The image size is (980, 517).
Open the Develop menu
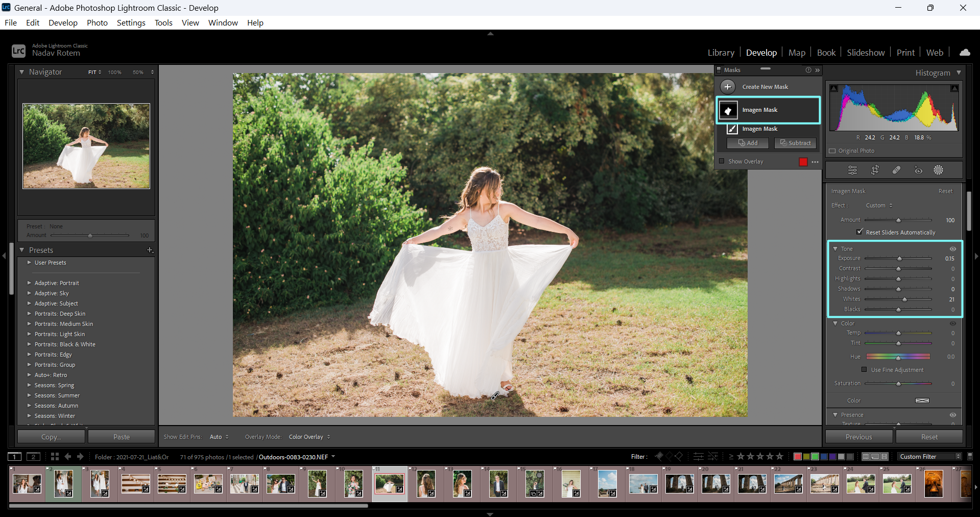tap(63, 22)
